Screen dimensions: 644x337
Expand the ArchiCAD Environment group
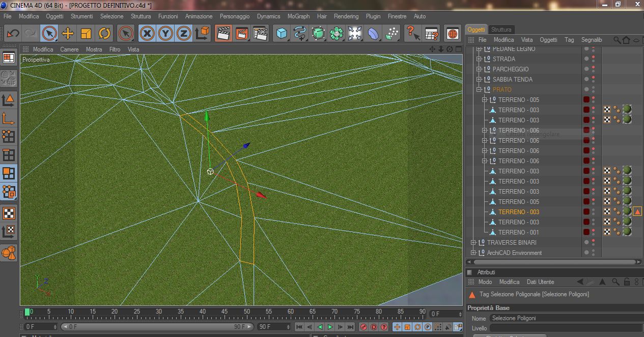point(473,253)
